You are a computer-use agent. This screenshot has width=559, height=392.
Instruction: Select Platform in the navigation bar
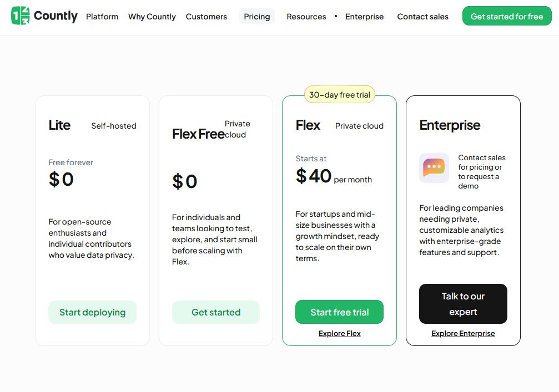102,17
